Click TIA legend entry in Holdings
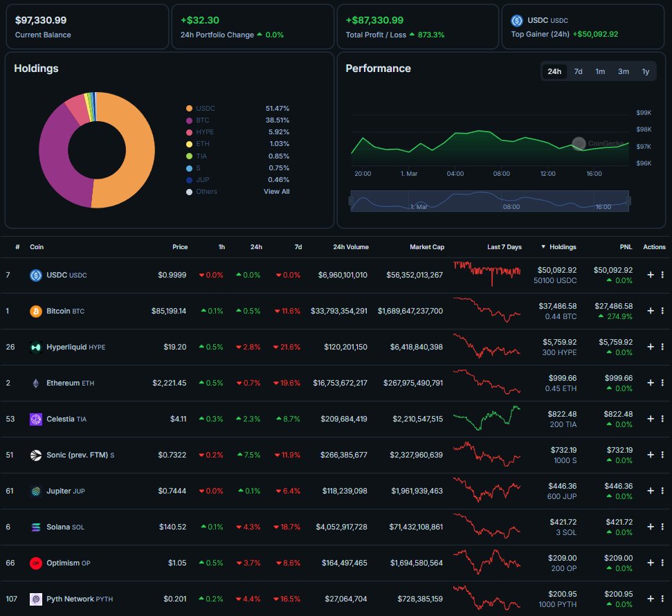 (197, 156)
